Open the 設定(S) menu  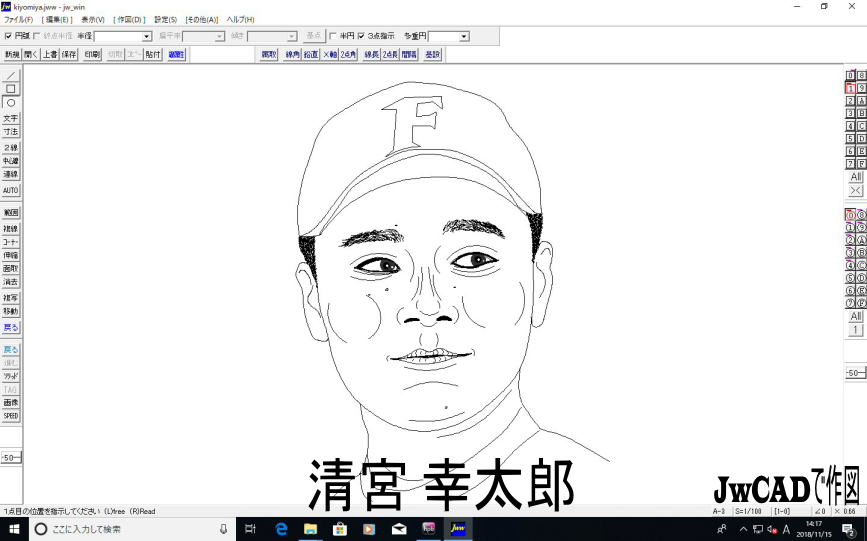165,19
